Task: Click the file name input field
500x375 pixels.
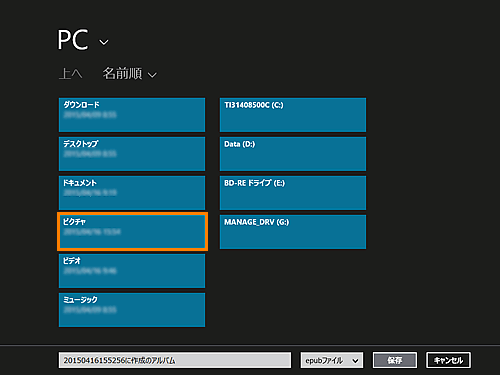Action: [x=175, y=360]
